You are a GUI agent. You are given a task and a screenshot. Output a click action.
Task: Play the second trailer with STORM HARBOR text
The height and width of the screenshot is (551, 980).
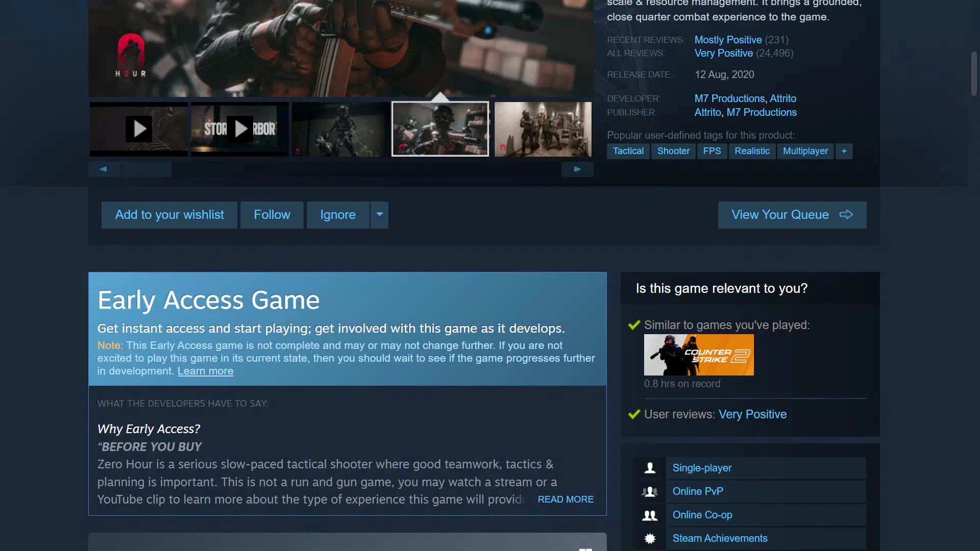(240, 129)
